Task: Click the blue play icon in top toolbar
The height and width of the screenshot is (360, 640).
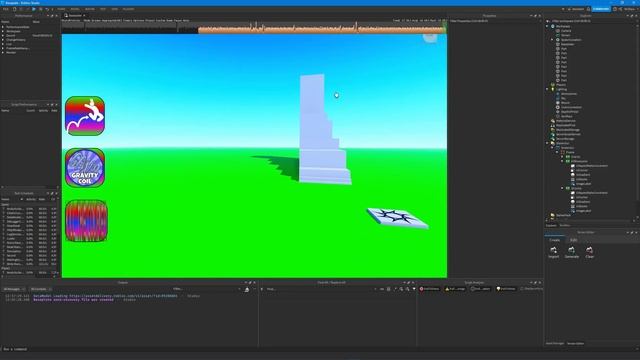Action: [33, 9]
